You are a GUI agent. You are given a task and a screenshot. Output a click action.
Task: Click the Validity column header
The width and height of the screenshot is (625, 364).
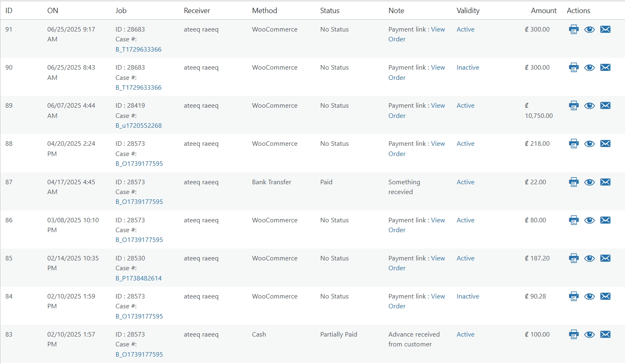[468, 11]
